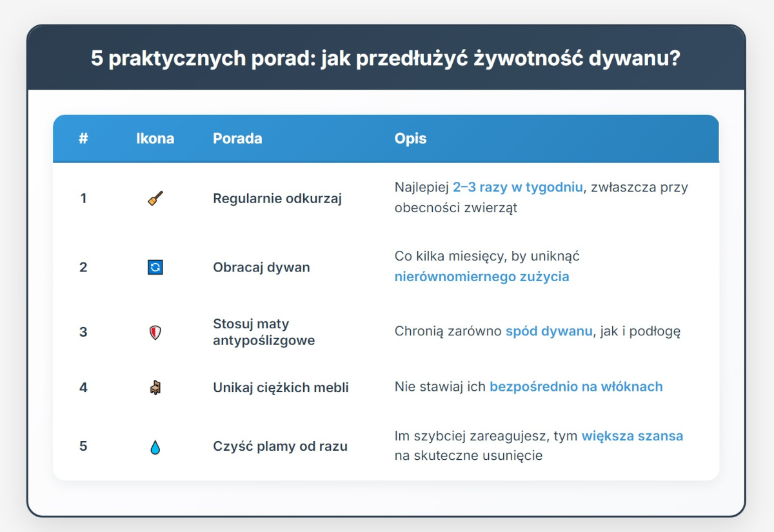Click the '#' column header
The height and width of the screenshot is (532, 774).
[x=83, y=138]
